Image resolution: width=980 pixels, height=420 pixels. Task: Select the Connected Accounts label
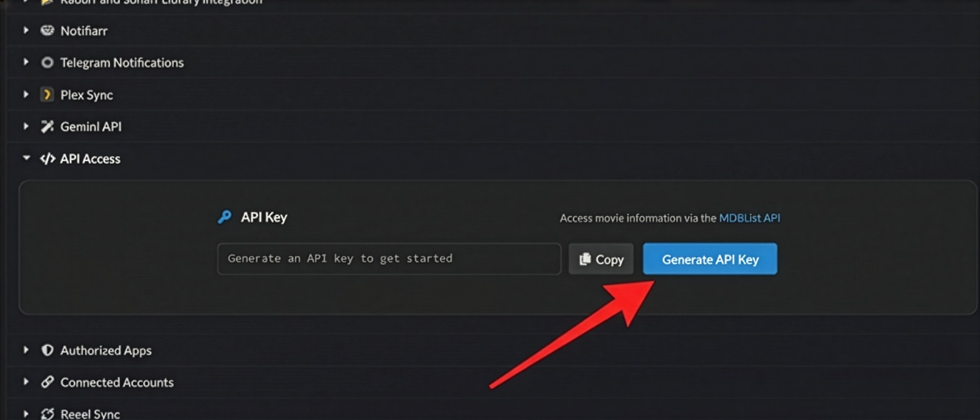coord(117,382)
